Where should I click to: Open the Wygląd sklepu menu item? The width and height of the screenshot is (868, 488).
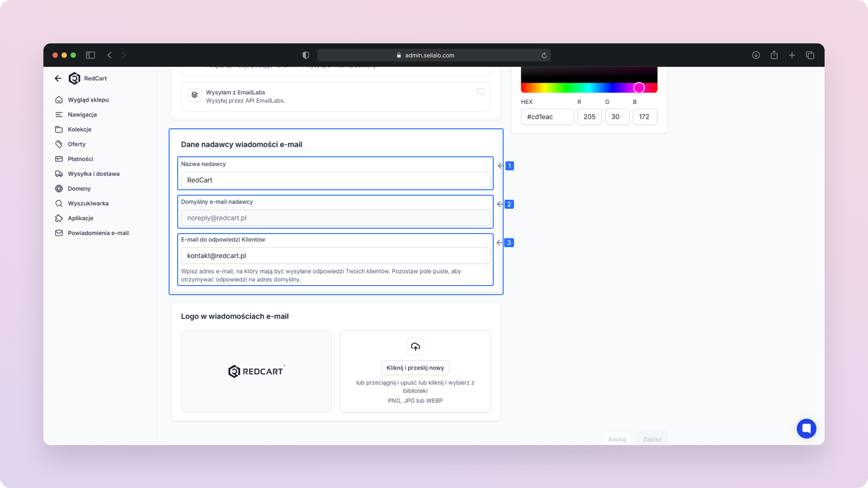88,100
